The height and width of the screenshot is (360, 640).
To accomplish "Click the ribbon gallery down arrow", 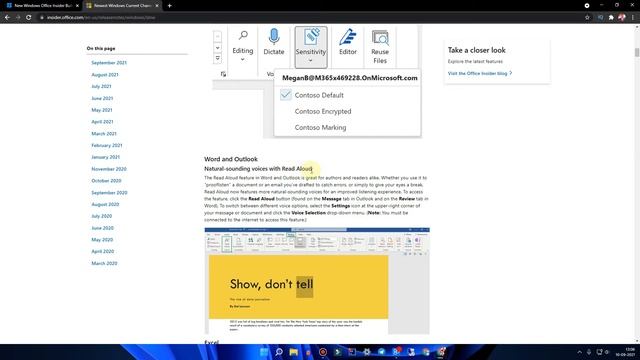I will coord(218,48).
